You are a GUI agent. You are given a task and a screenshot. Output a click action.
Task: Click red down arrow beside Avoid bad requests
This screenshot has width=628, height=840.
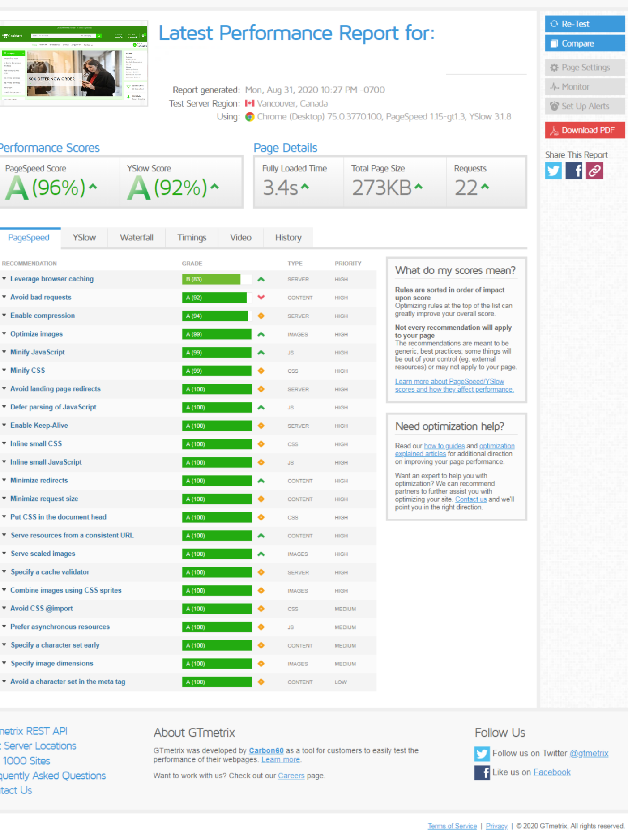click(x=261, y=298)
